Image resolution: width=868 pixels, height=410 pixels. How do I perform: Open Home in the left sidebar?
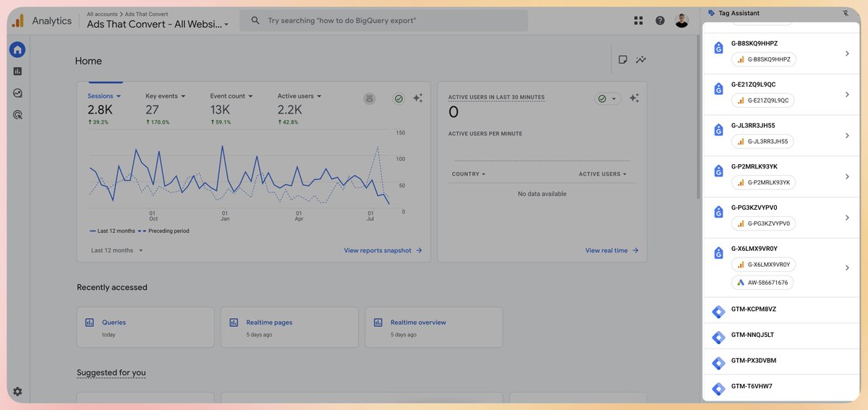pyautogui.click(x=17, y=50)
